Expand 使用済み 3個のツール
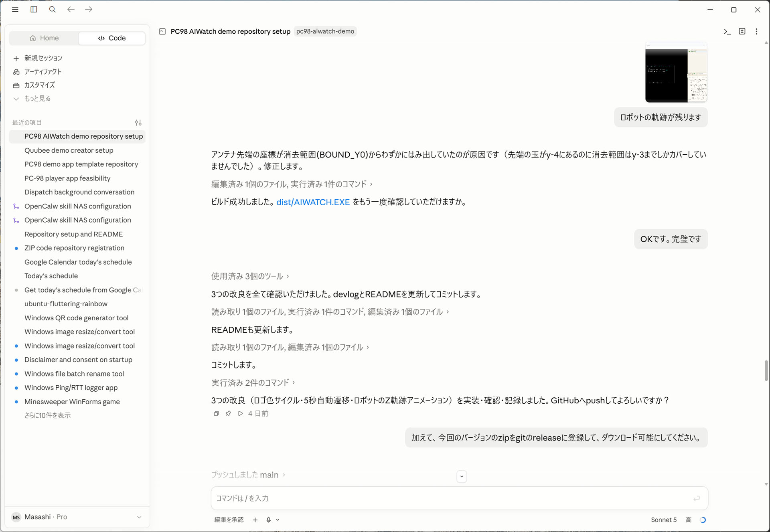 point(250,276)
